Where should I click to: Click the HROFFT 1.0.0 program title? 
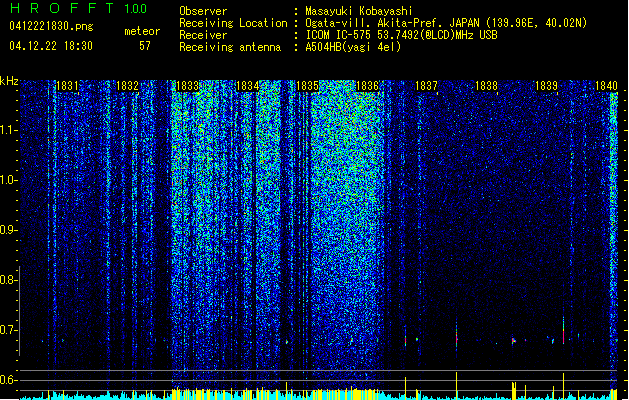coord(79,8)
